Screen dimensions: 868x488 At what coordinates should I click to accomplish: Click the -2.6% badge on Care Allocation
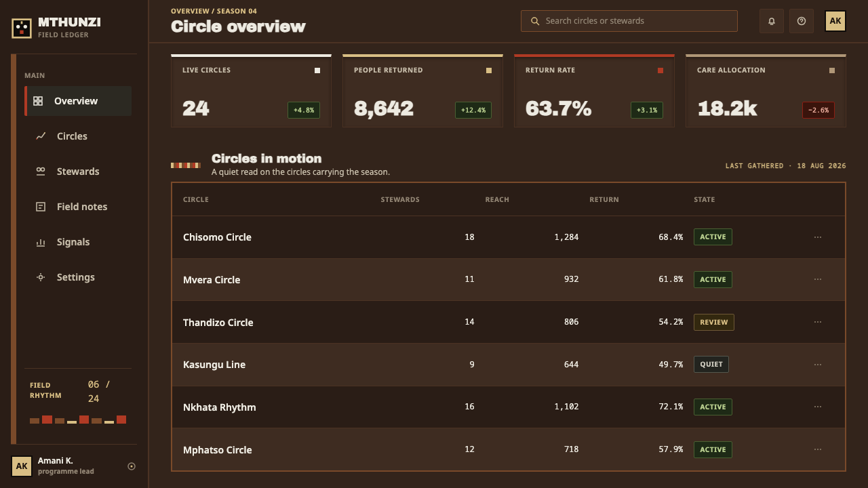coord(818,110)
